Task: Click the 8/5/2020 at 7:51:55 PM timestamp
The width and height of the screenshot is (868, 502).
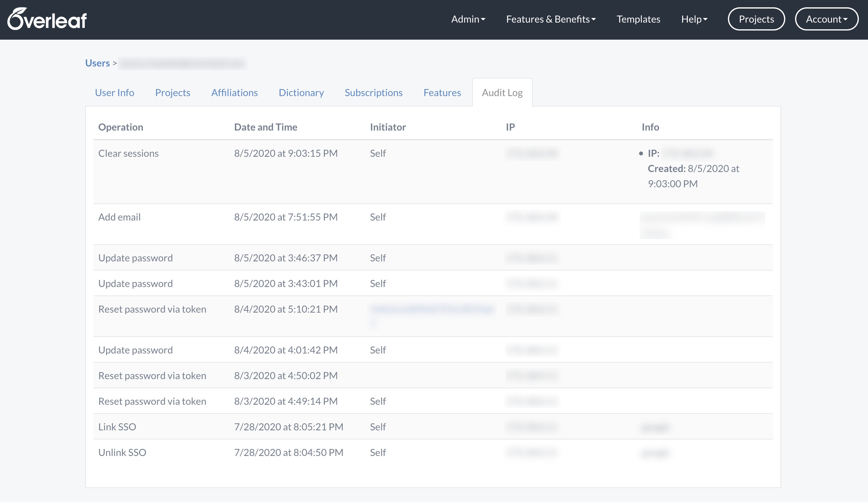Action: click(286, 217)
